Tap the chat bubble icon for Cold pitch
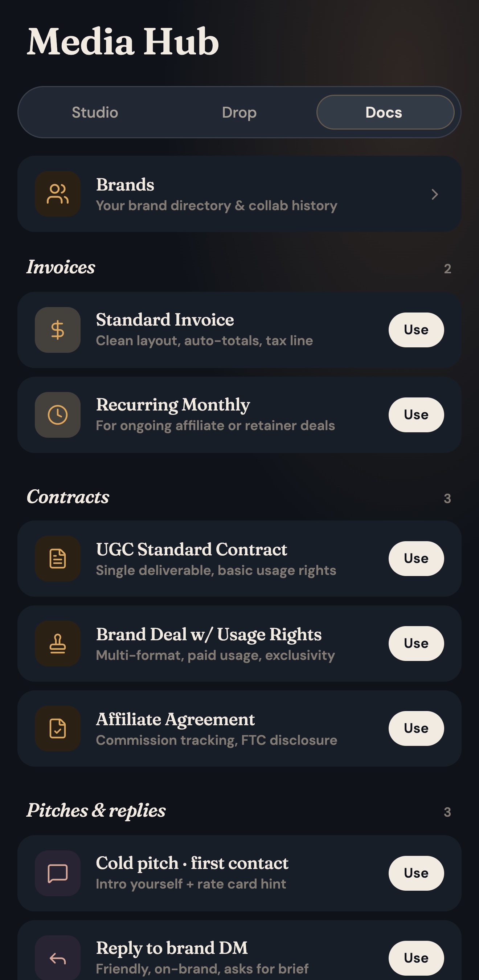This screenshot has height=980, width=479. [57, 873]
